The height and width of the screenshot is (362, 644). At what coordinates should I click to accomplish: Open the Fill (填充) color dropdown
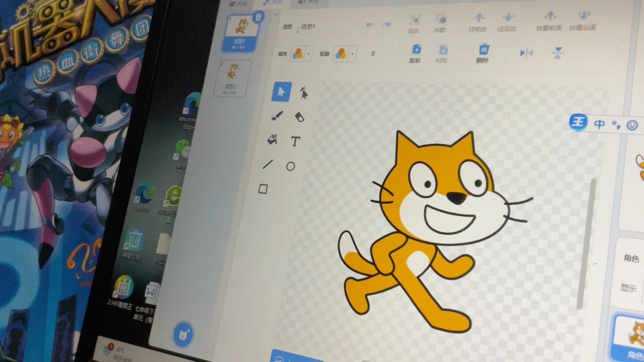click(x=309, y=54)
